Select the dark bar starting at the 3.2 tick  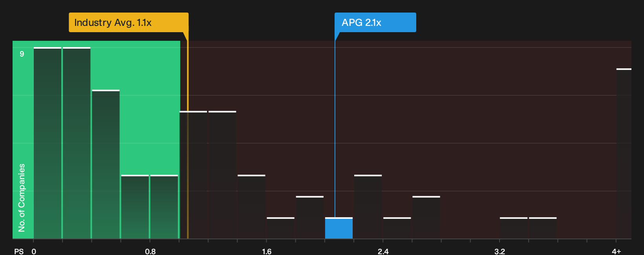[x=514, y=228]
